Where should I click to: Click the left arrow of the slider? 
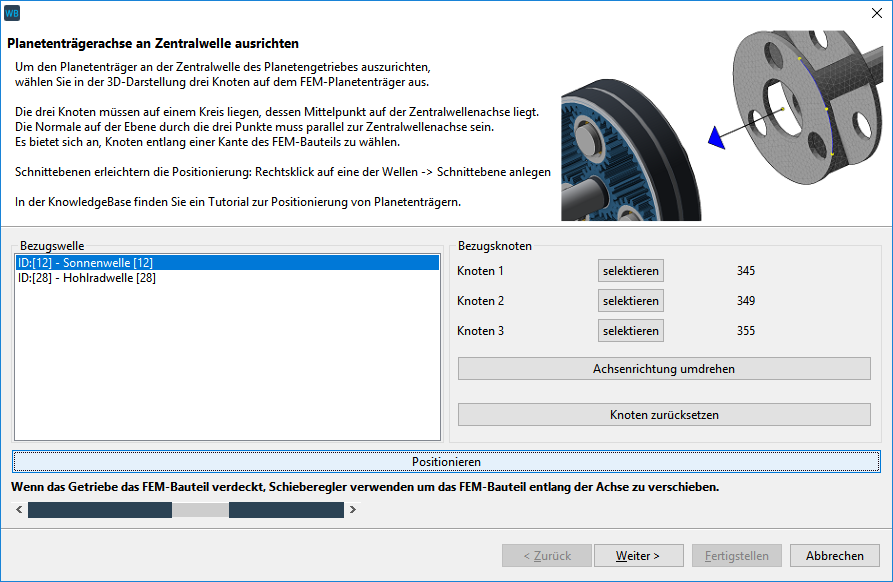pos(19,510)
